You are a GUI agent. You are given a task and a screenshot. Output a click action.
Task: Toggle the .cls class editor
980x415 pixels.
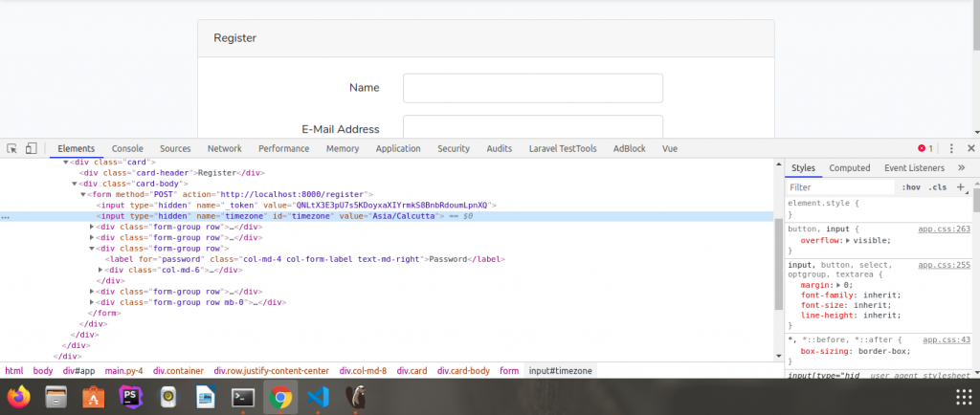[938, 187]
